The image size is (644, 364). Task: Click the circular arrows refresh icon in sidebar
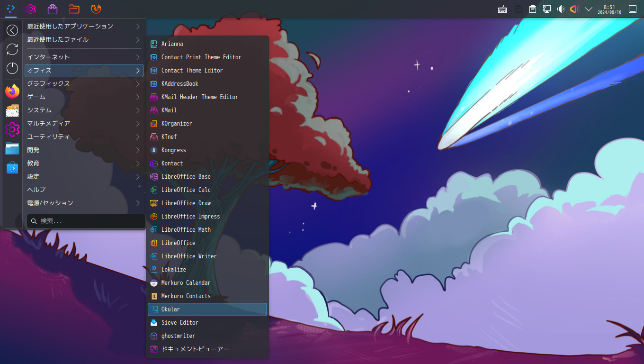(x=12, y=49)
